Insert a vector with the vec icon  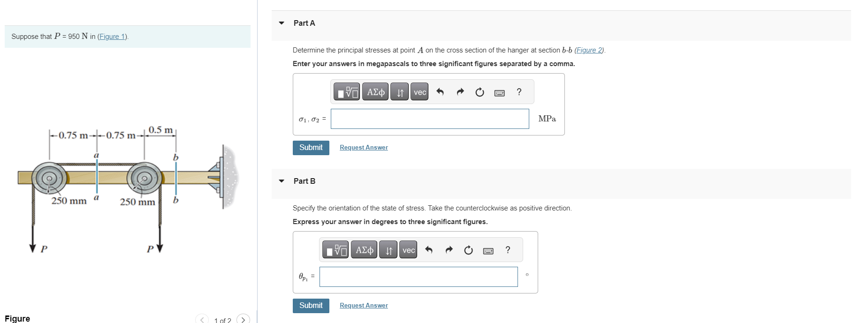point(419,92)
